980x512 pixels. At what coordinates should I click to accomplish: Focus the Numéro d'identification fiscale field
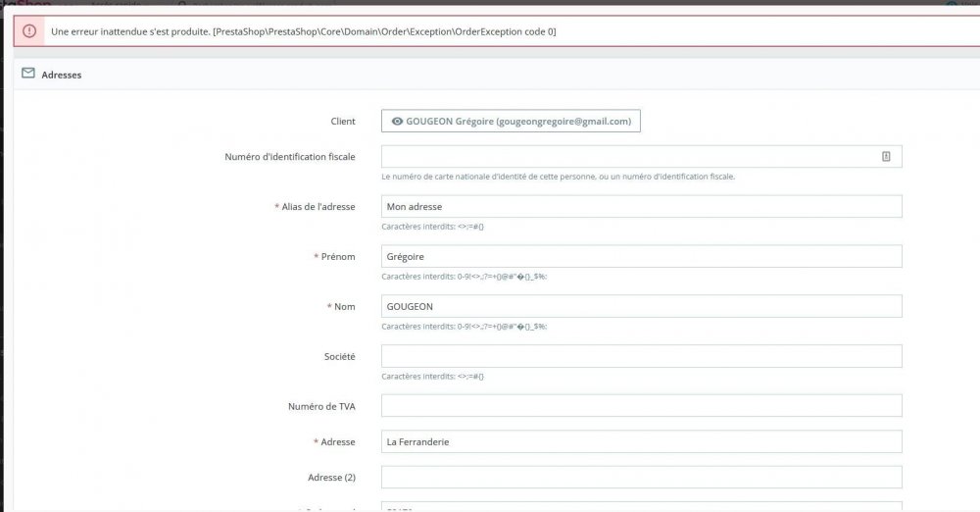pos(641,157)
